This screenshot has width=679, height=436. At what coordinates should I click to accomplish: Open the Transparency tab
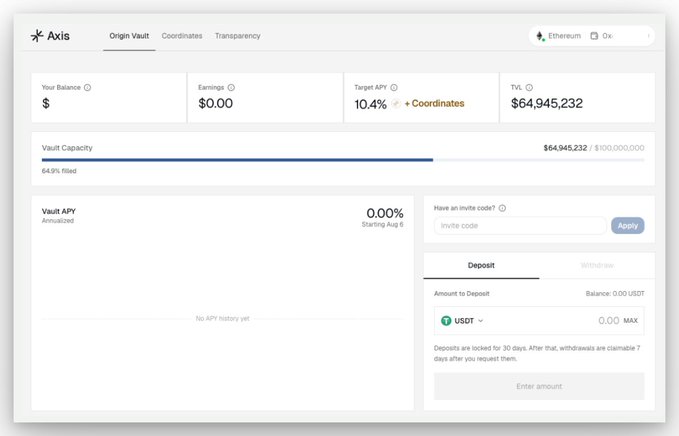coord(237,36)
